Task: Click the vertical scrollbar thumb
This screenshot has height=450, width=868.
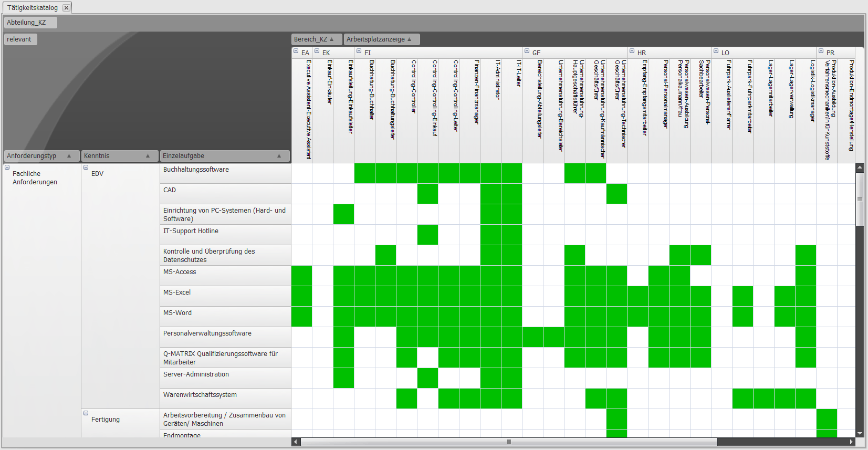Action: point(860,200)
